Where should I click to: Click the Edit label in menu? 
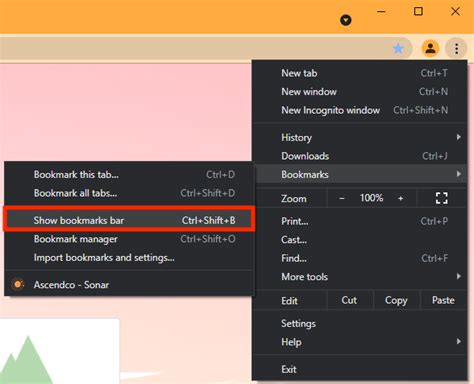(x=289, y=301)
